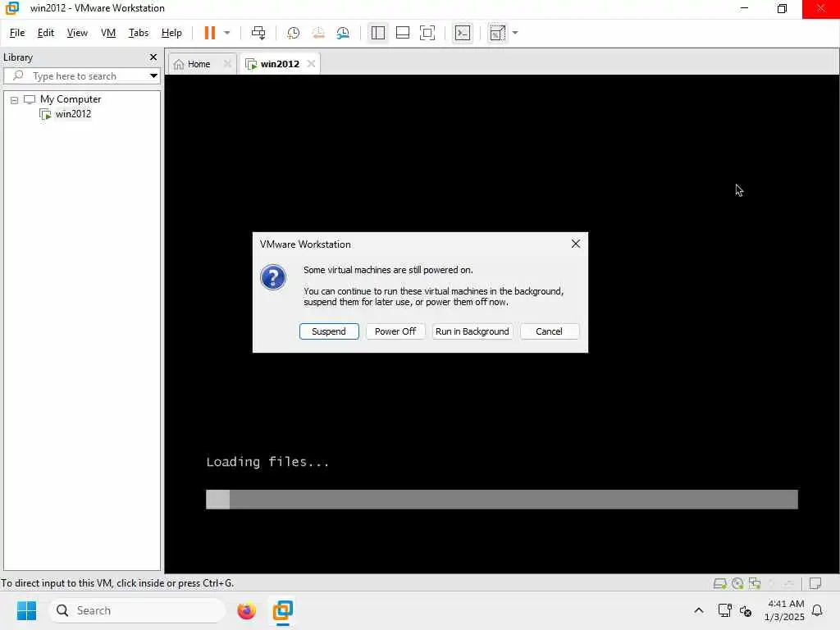Select win2012 in the library tree
This screenshot has height=630, width=840.
pyautogui.click(x=73, y=113)
